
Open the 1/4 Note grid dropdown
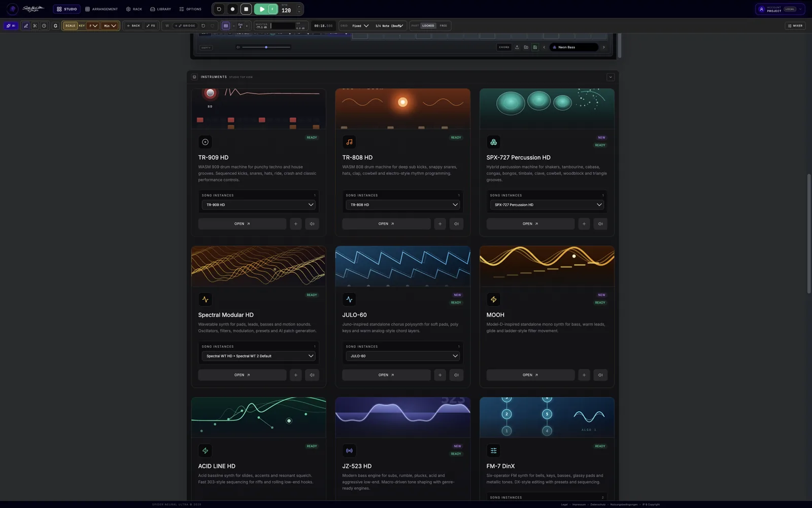tap(389, 25)
